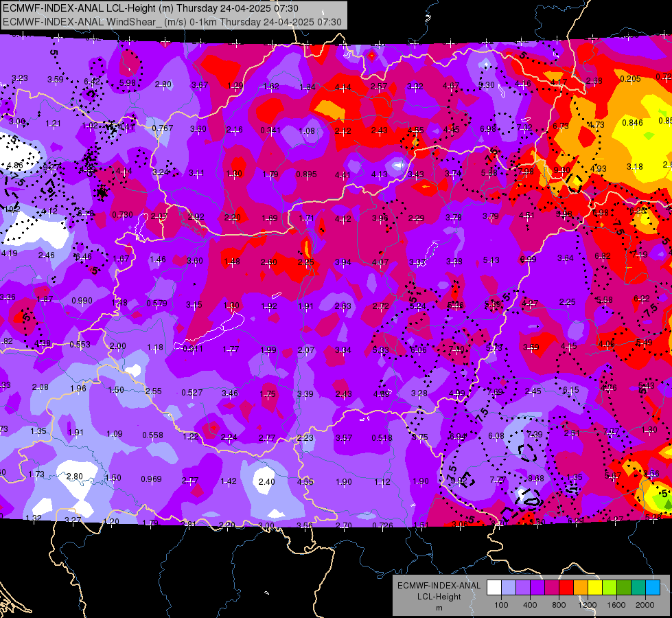Click the dark green legend swatch at 1600
672x618 pixels.
624,588
